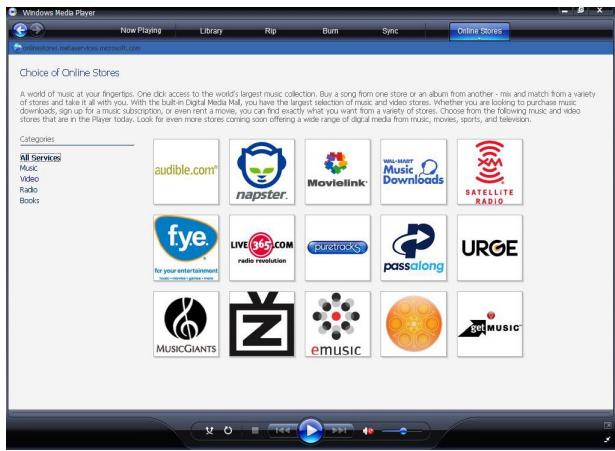
Task: Switch to the Now Playing tab
Action: [141, 30]
